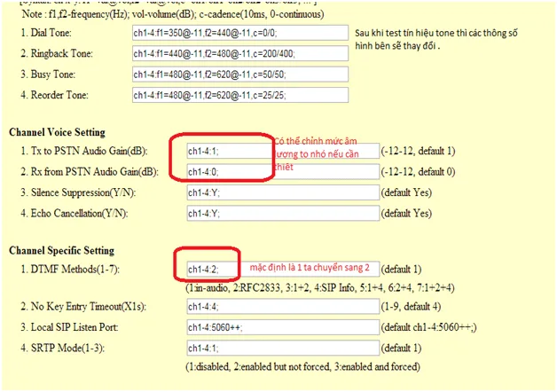Click the "Channel Specific Setting" heading
The image size is (557, 392).
[62, 251]
